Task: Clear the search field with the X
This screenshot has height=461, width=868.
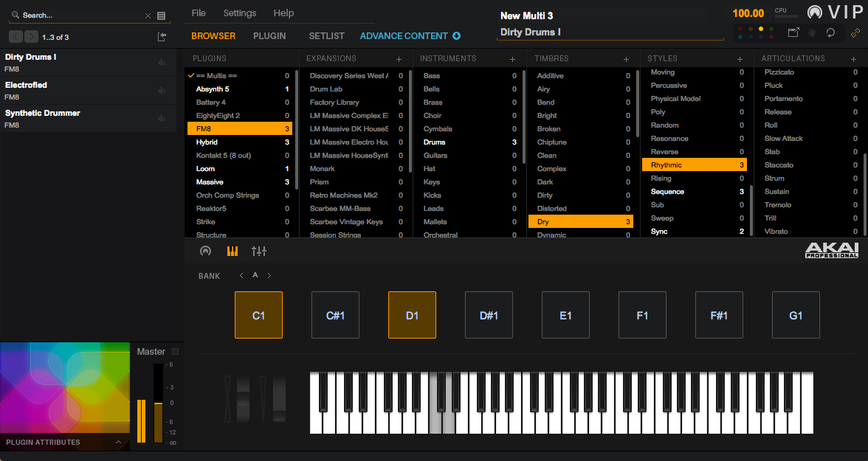Action: 148,16
